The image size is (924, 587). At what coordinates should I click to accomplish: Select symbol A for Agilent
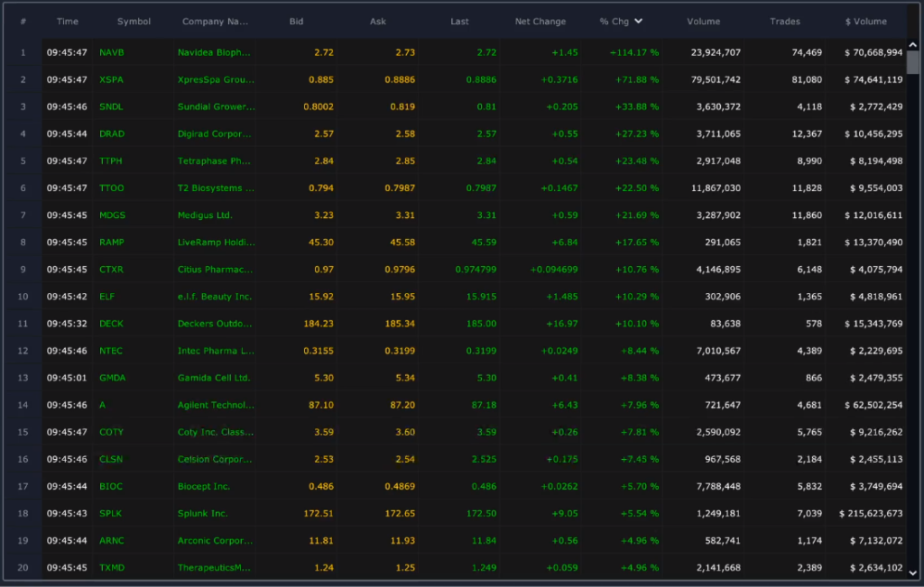[103, 405]
